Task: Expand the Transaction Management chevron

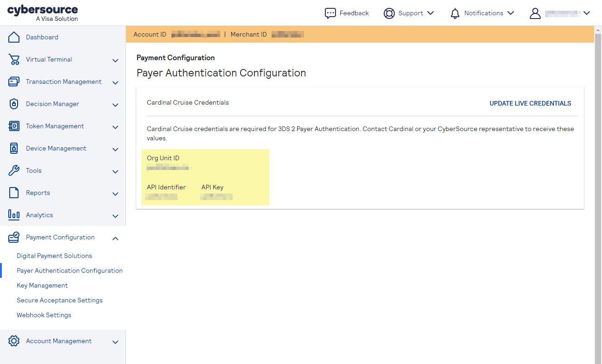Action: pos(115,82)
